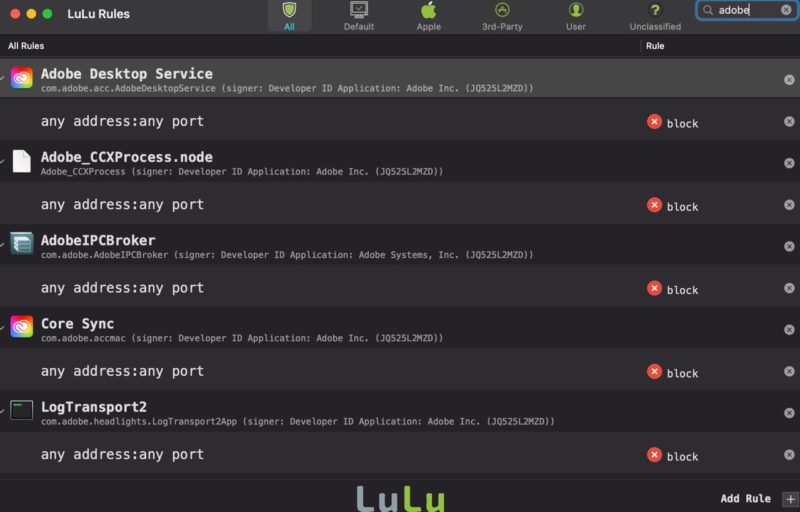This screenshot has height=512, width=800.
Task: Collapse the AdobeIPCBroker rule group
Action: [x=4, y=243]
